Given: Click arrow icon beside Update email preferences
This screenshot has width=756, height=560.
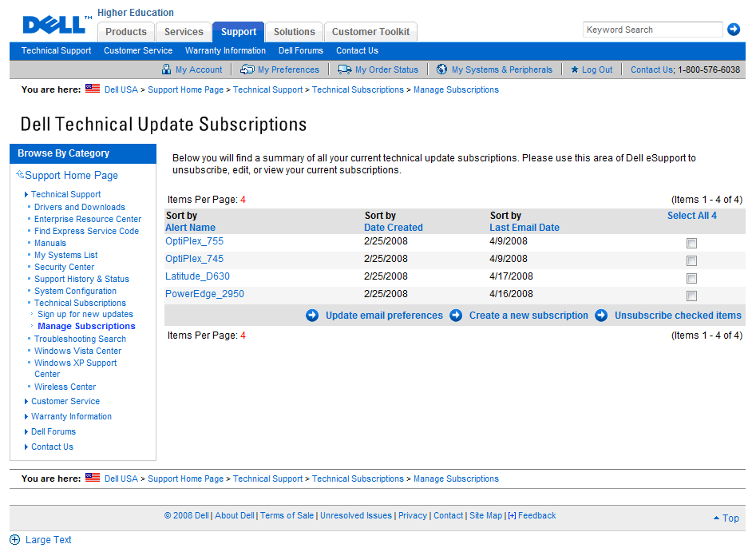Looking at the screenshot, I should tap(312, 316).
